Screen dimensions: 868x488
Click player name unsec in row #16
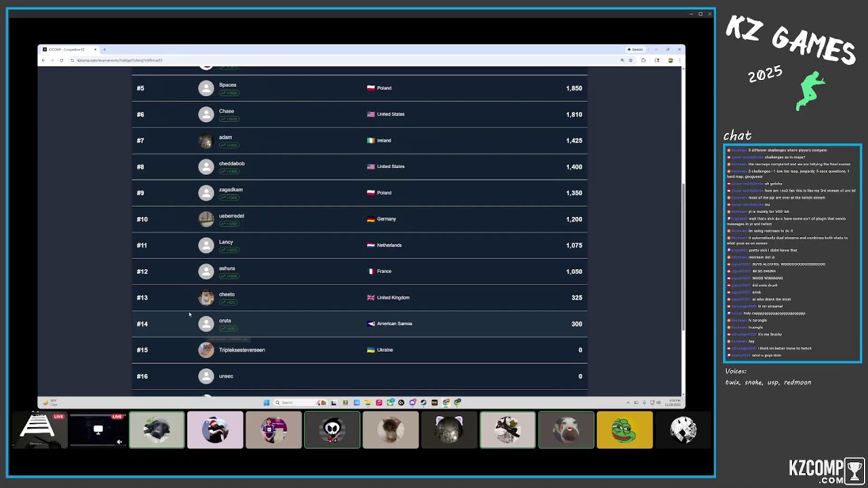click(x=226, y=376)
